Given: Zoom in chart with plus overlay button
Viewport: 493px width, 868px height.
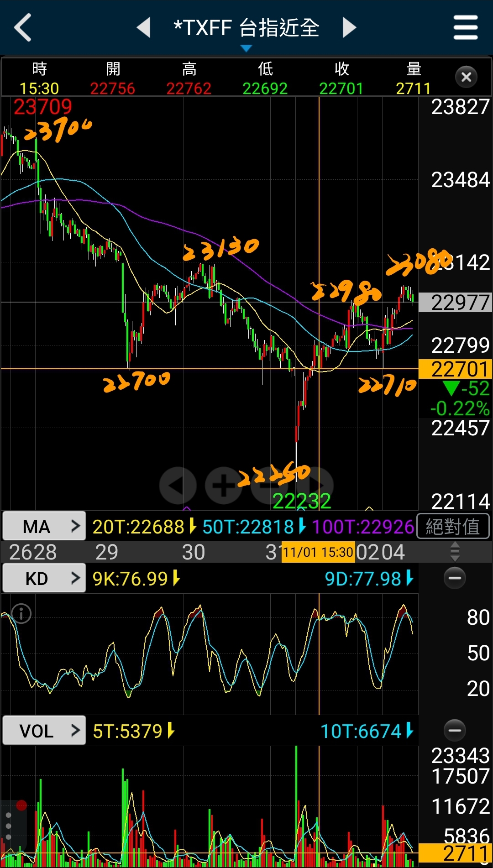Looking at the screenshot, I should coord(223,486).
